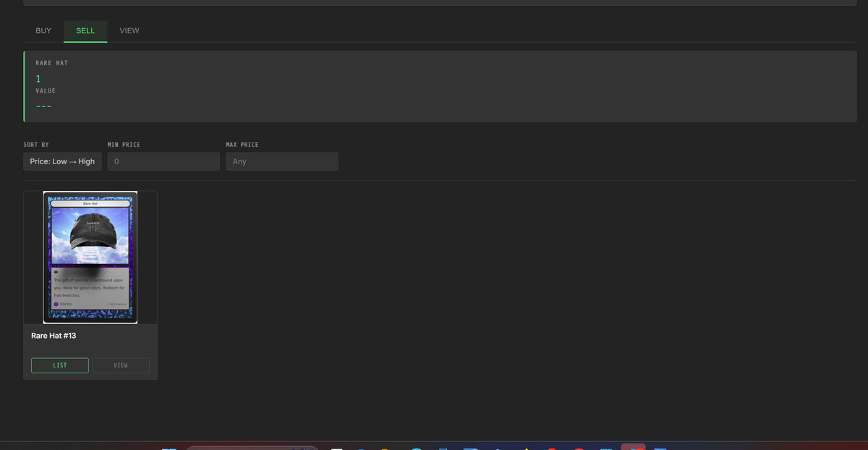Screen dimensions: 868x450
Task: Open the Rare Hat card image
Action: 90,257
